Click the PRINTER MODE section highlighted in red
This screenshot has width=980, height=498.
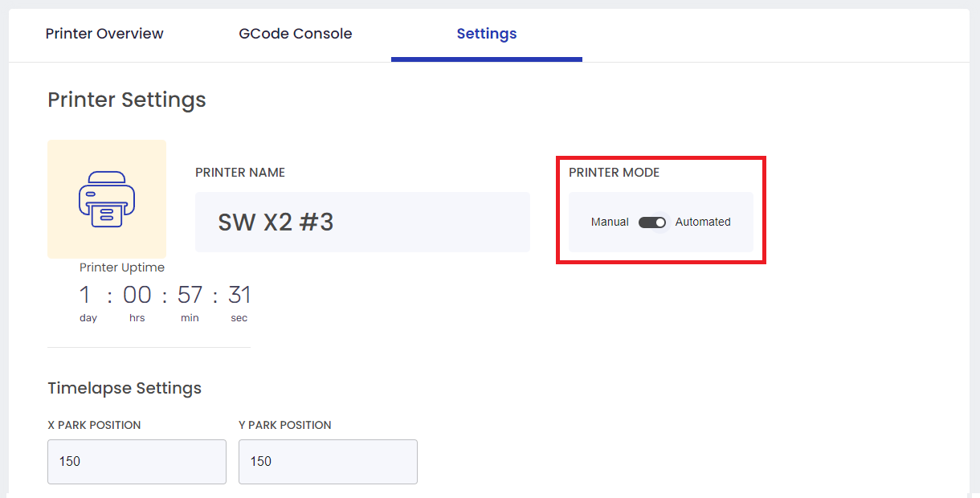tap(660, 210)
